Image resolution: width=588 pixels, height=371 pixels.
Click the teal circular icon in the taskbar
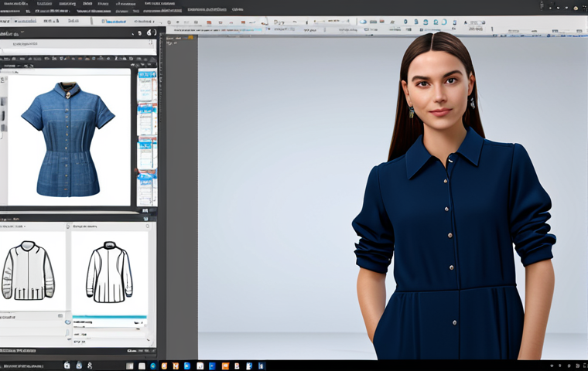153,366
